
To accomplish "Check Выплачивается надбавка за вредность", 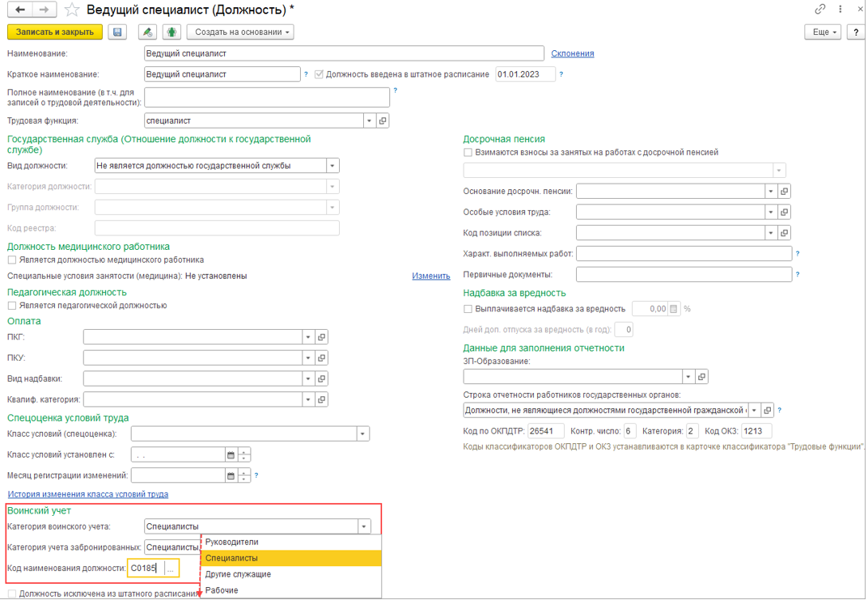I will coord(468,309).
